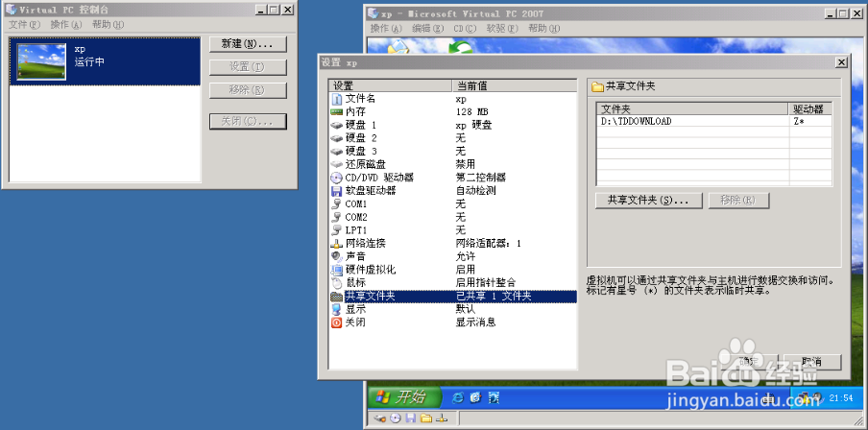Click the network status bar icon
868x430 pixels.
[x=441, y=418]
